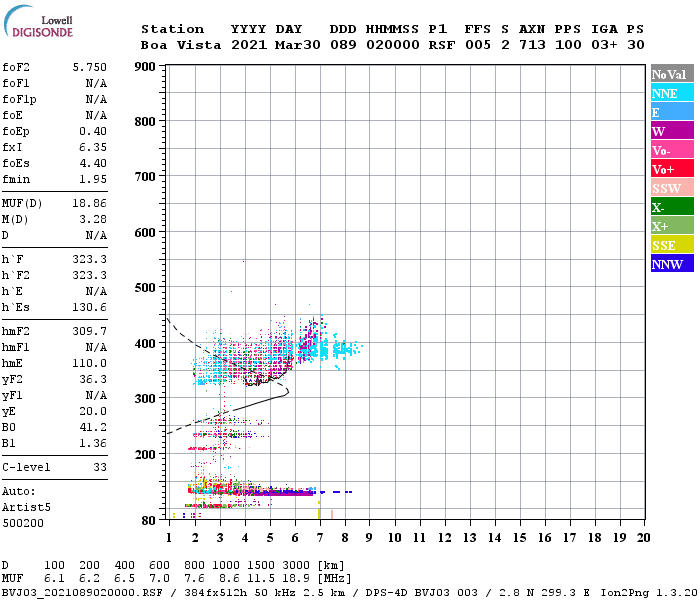700x600 pixels.
Task: Click the Artist5 auto-scaling label
Action: click(x=26, y=507)
